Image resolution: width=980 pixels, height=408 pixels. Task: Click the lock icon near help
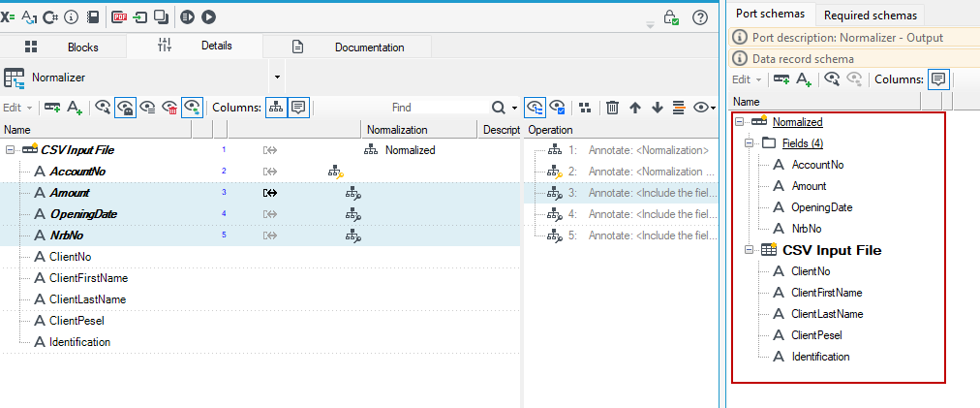(x=671, y=17)
